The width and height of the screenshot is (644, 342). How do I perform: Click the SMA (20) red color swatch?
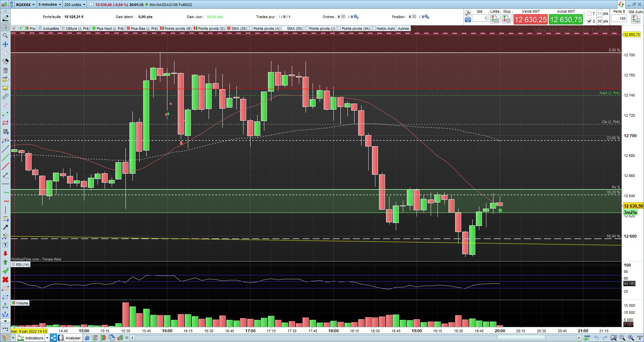click(x=229, y=28)
